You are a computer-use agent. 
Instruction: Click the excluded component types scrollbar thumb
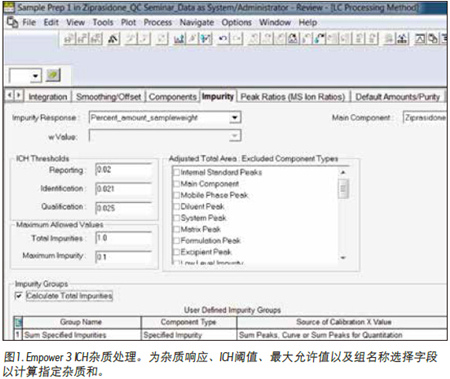343,189
